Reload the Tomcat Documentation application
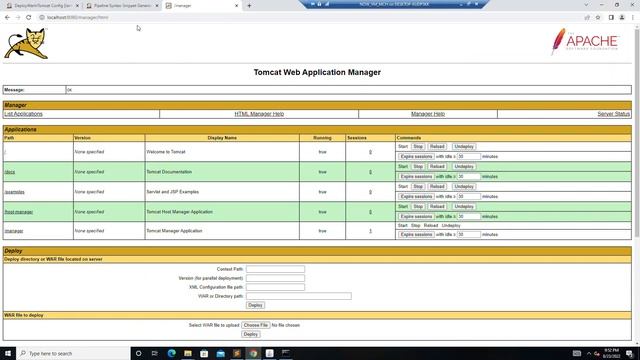The height and width of the screenshot is (360, 640). pos(437,167)
